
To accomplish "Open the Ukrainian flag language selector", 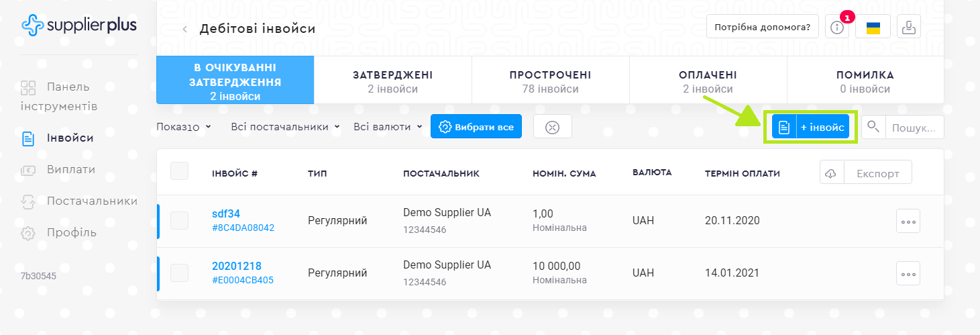I will tap(873, 28).
